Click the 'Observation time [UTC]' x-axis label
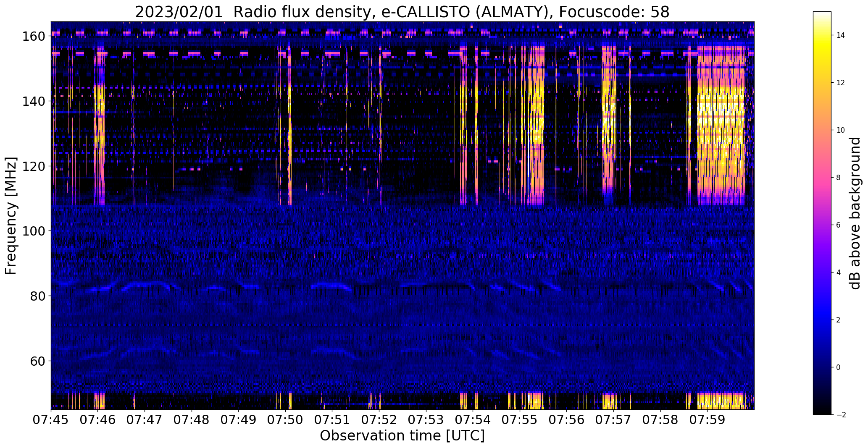868x448 pixels. [x=402, y=436]
